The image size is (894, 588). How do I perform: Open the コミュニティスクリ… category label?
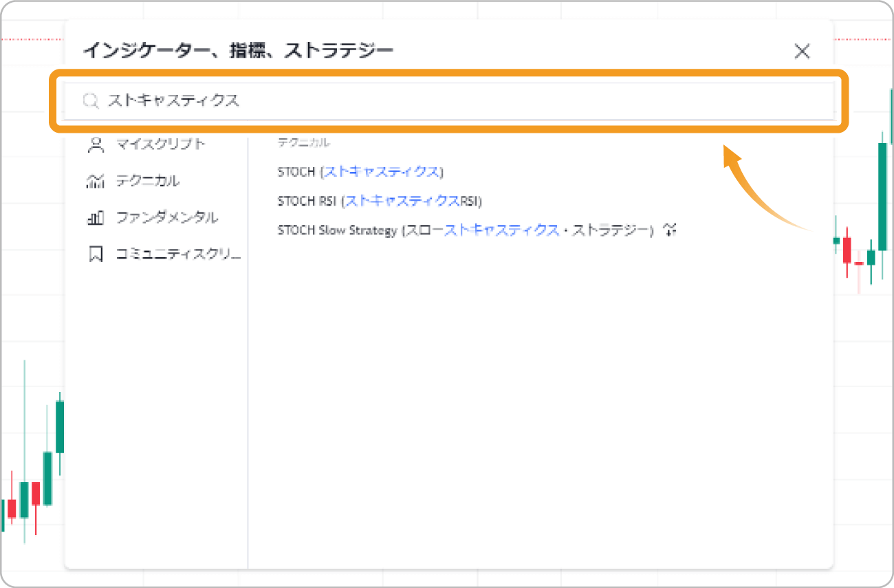[178, 254]
